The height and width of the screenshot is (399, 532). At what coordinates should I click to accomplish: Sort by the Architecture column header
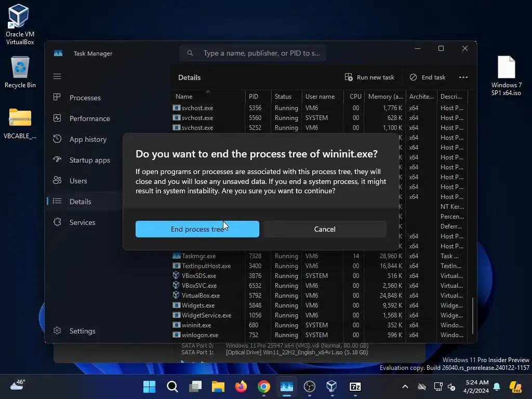(x=421, y=96)
